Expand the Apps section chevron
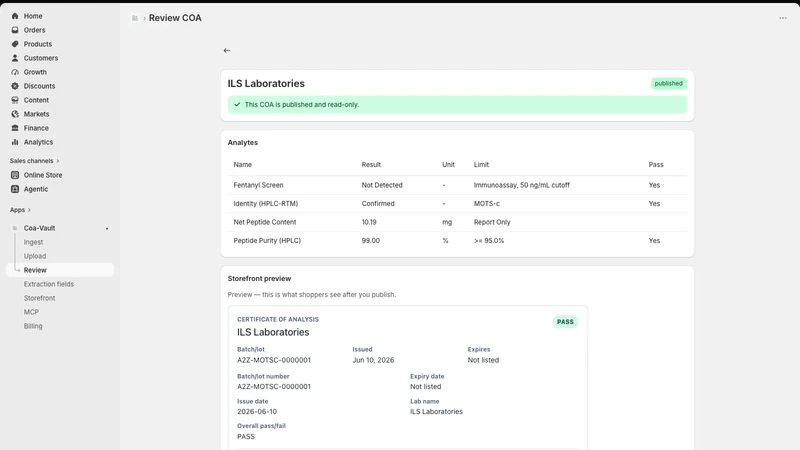 coord(29,210)
